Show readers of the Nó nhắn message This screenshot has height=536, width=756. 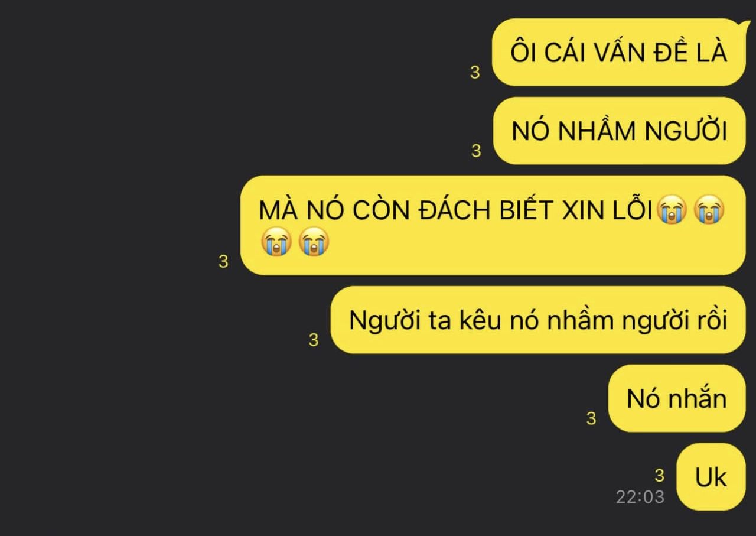click(x=591, y=418)
